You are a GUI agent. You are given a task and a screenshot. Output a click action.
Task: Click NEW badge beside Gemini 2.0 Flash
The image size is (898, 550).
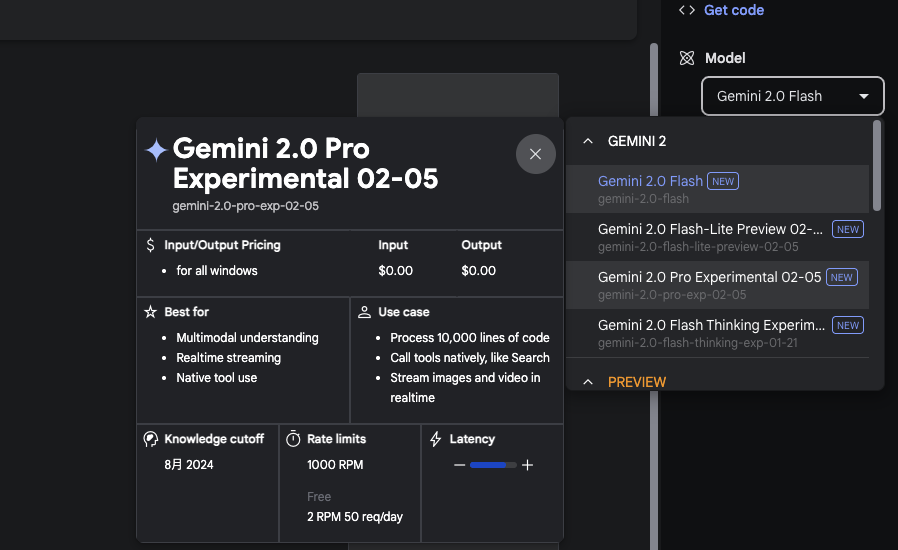[x=723, y=181]
